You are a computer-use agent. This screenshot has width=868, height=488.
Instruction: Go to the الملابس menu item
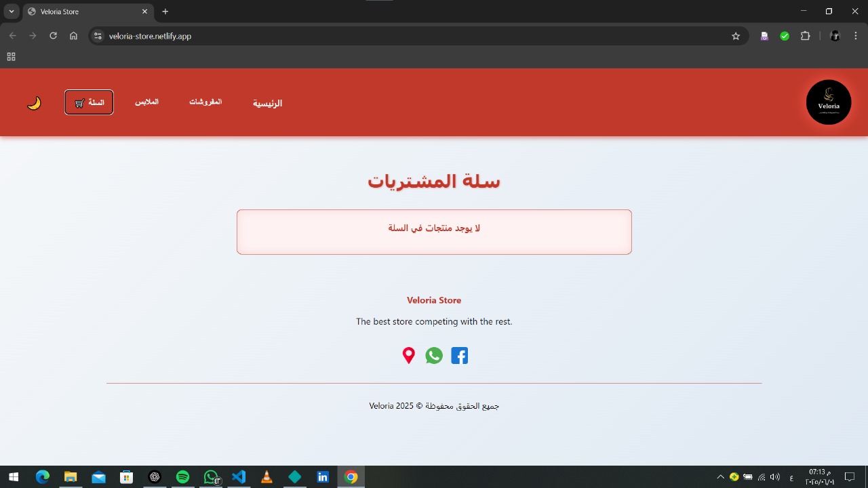click(x=146, y=102)
